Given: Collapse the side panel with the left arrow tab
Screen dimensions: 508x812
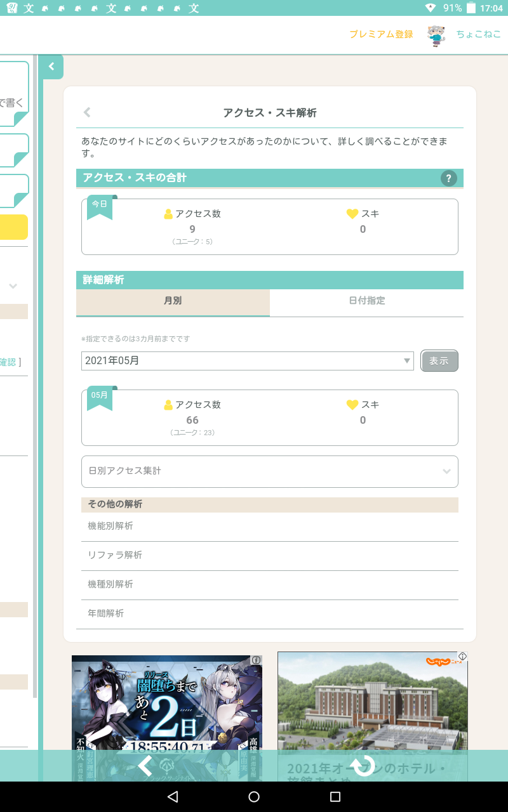Looking at the screenshot, I should [x=51, y=67].
